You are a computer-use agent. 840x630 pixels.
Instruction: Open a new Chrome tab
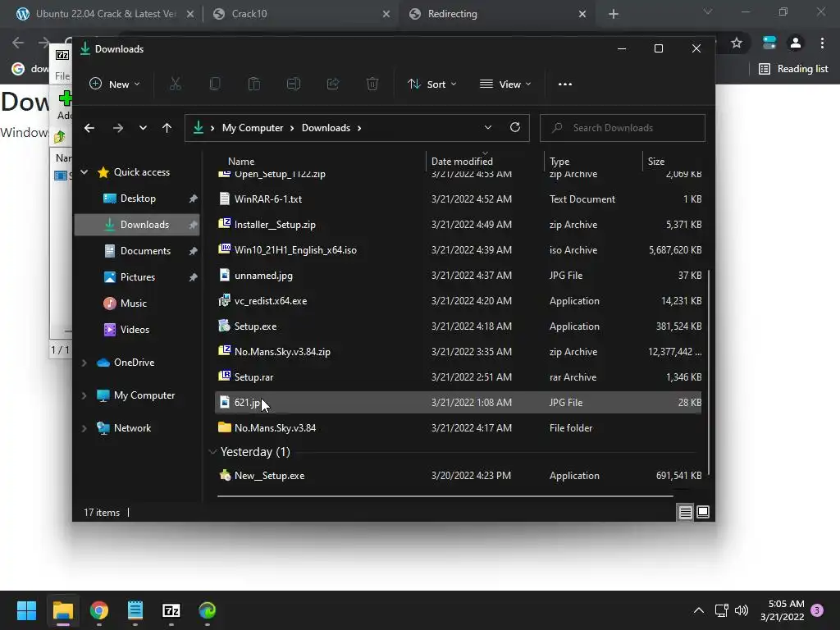point(614,14)
